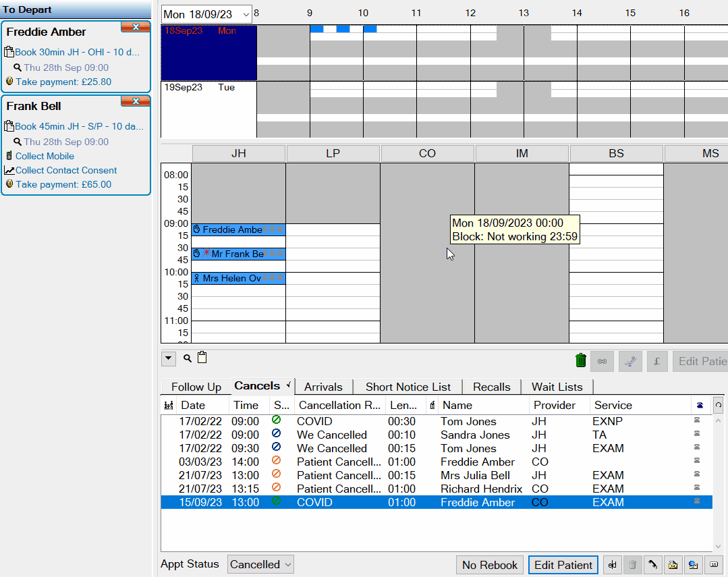Switch to the Recalls tab
Viewport: 728px width, 577px height.
click(x=492, y=387)
